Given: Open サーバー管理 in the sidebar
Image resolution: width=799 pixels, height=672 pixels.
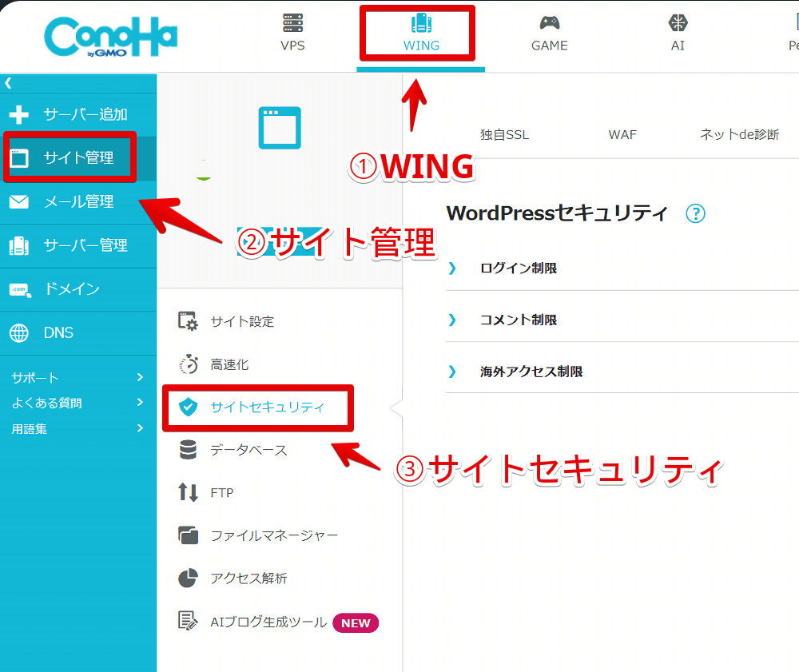Looking at the screenshot, I should pyautogui.click(x=85, y=245).
